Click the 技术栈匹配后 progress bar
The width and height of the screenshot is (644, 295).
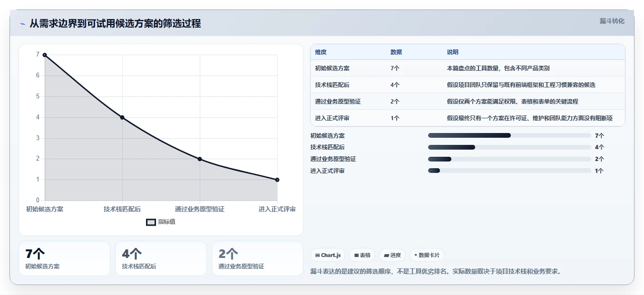[x=509, y=147]
